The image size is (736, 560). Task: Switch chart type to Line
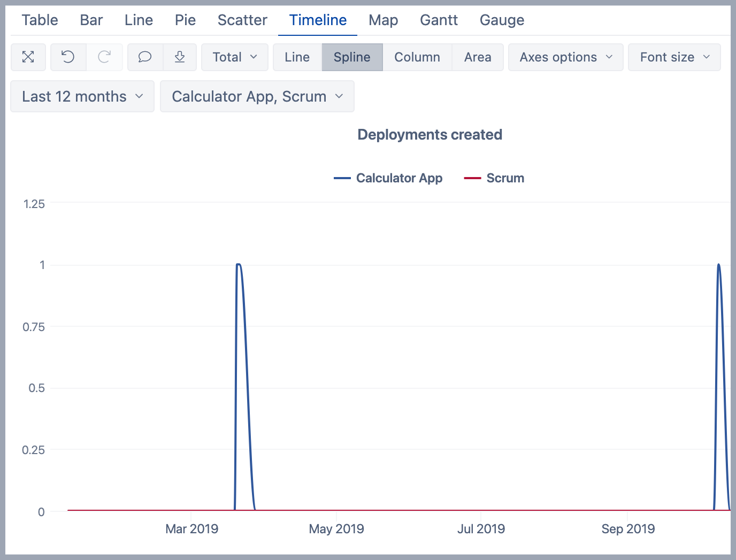[297, 57]
